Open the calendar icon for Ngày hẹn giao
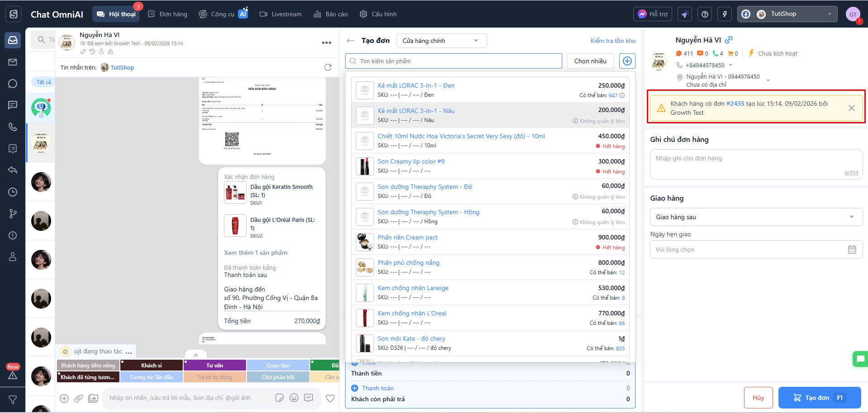 [852, 249]
